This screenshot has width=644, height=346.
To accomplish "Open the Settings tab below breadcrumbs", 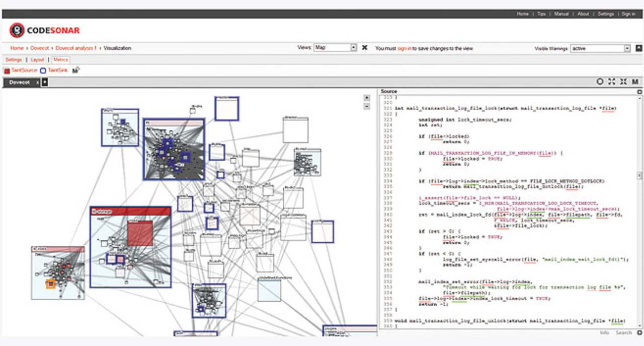I will click(x=14, y=59).
